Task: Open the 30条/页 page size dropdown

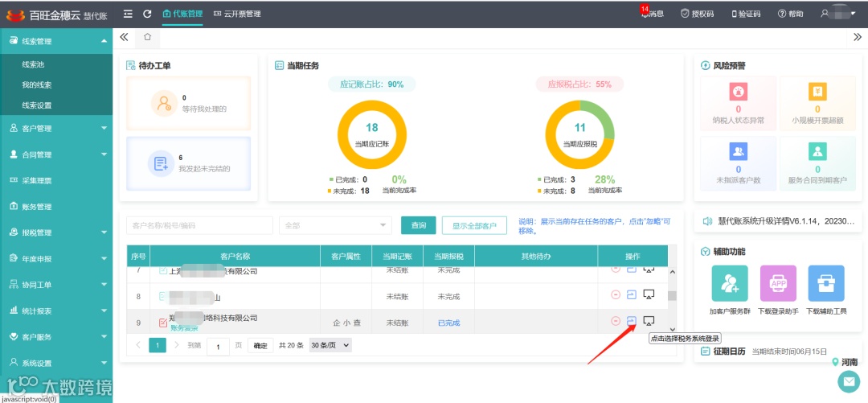Action: point(330,345)
